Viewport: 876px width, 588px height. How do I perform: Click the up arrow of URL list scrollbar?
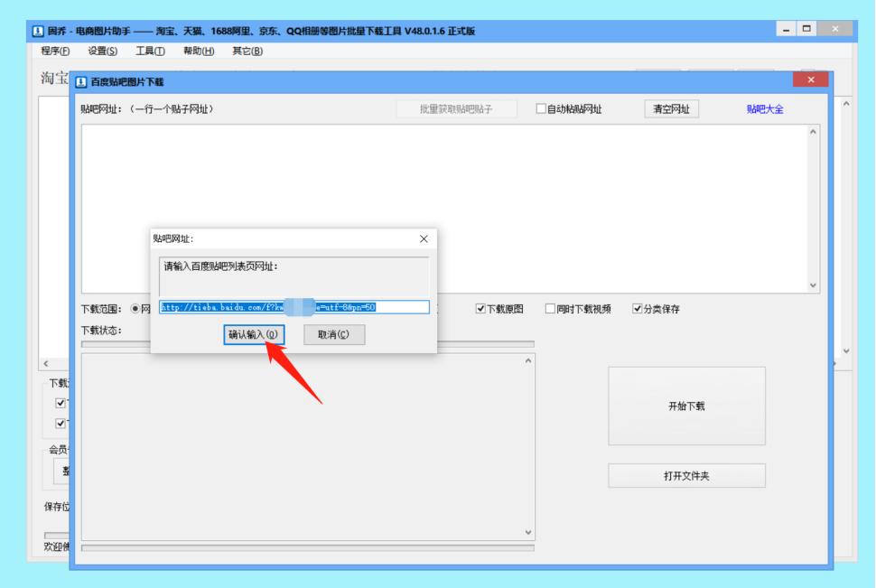(x=813, y=132)
